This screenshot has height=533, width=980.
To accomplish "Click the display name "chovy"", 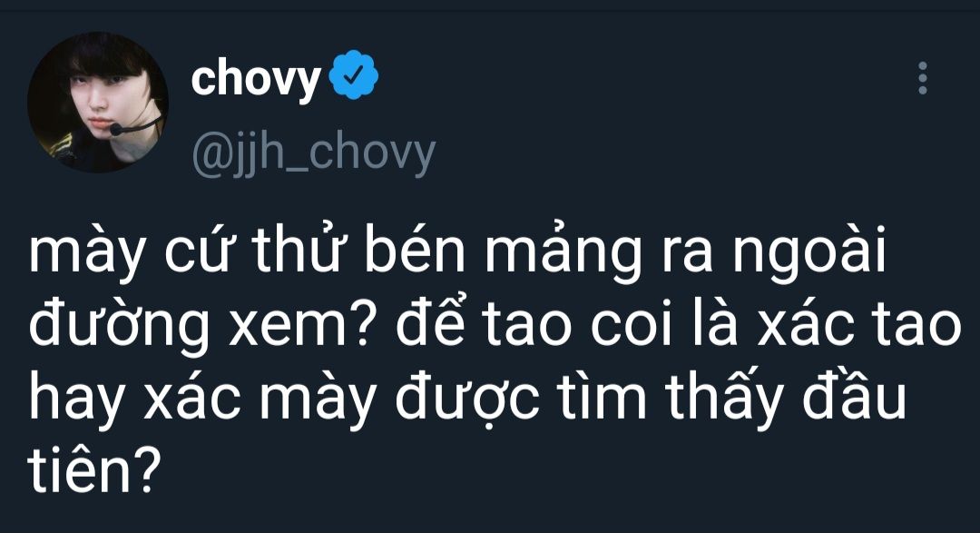I will [256, 79].
